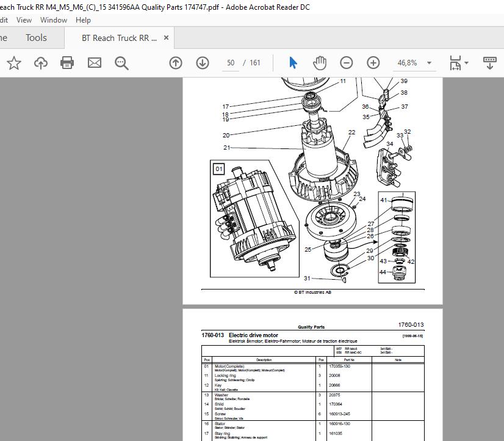
Task: Click part number 170359-130
Action: pos(339,366)
